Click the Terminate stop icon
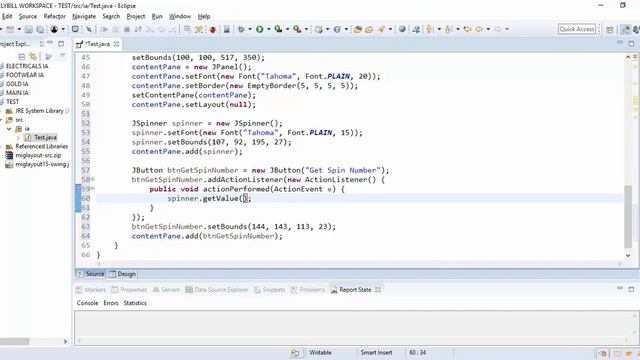 tap(127, 29)
